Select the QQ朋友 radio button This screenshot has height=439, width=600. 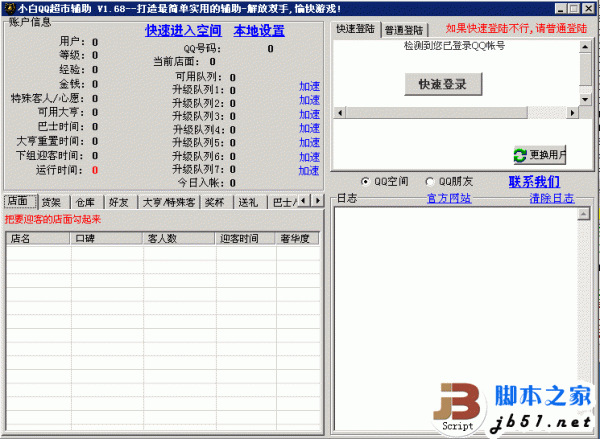[x=429, y=181]
